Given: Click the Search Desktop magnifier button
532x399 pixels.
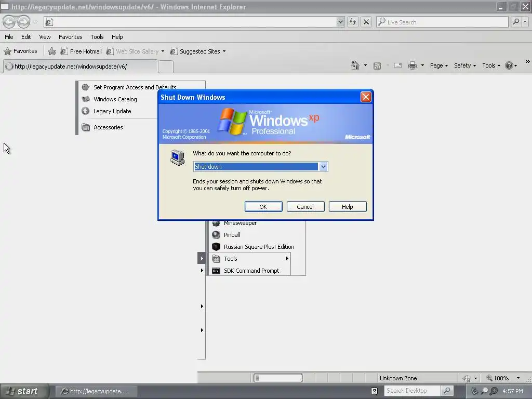Looking at the screenshot, I should pyautogui.click(x=447, y=391).
